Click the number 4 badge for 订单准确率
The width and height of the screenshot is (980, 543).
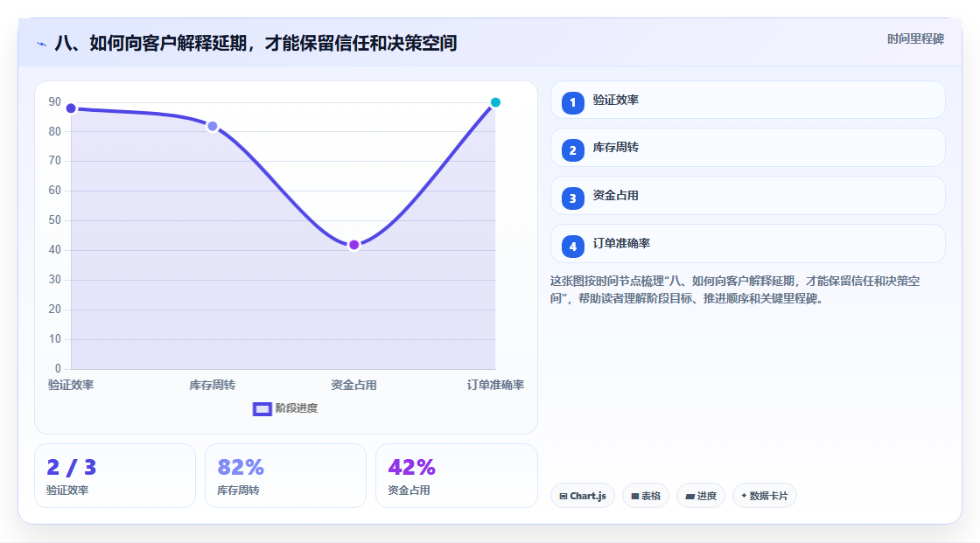(572, 247)
